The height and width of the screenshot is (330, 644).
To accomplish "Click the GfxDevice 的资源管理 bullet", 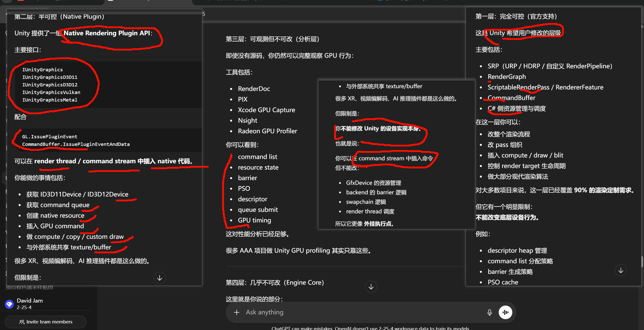I will (x=373, y=183).
